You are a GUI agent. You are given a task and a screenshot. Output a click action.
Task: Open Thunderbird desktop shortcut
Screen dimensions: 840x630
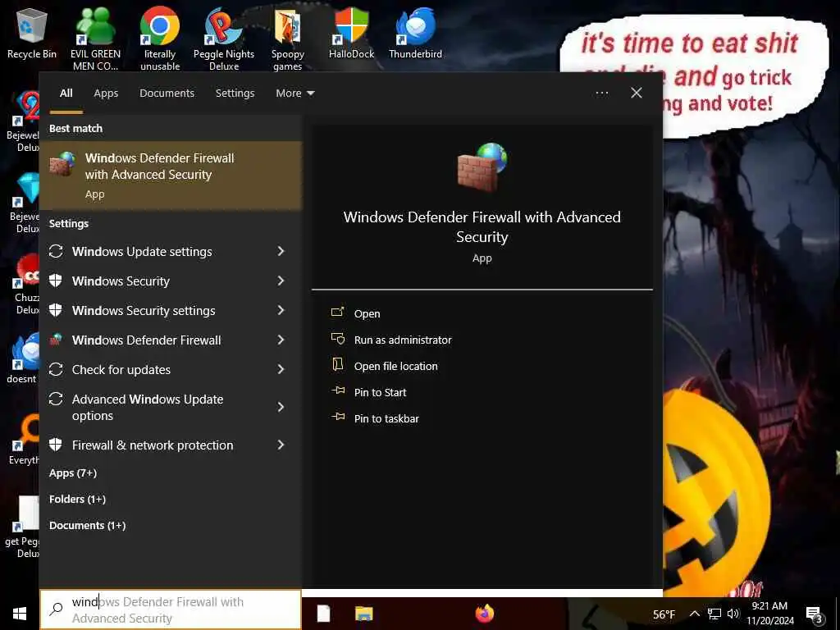point(415,33)
